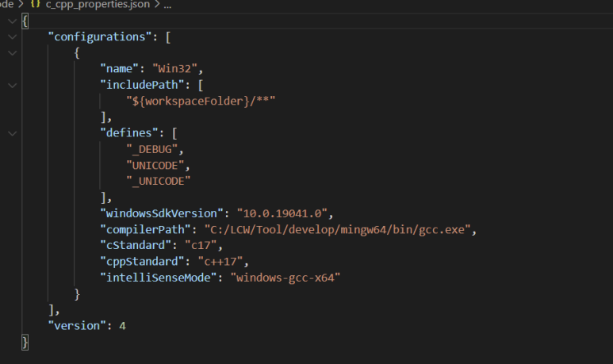Click the "windows-gcc-x64" value

285,278
